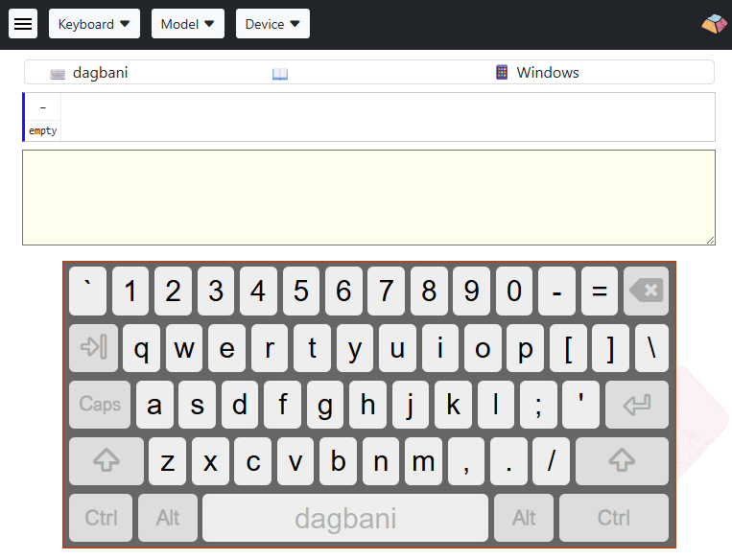Tap the letter g key
Screen dimensions: 732x560
point(325,405)
